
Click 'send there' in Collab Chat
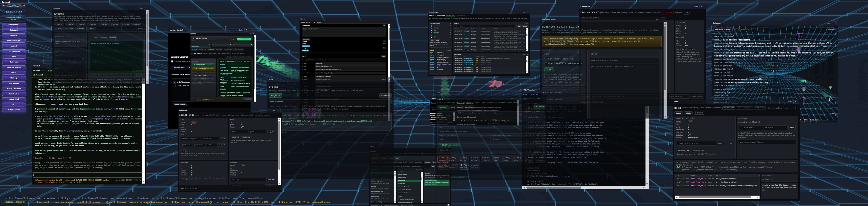(697, 97)
